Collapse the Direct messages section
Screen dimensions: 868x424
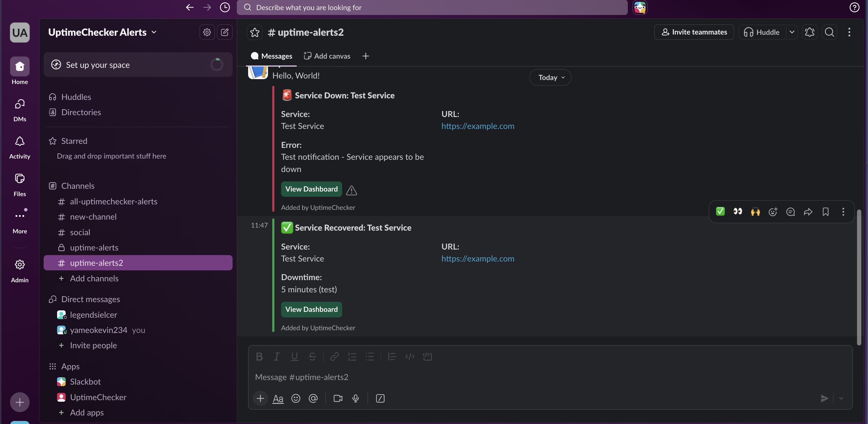[x=91, y=299]
